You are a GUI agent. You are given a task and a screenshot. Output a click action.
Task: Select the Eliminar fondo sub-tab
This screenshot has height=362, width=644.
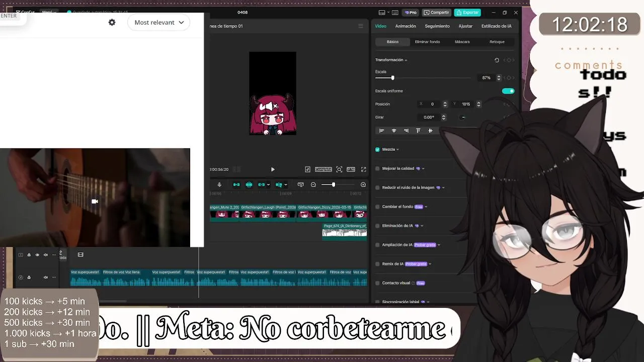pyautogui.click(x=428, y=42)
